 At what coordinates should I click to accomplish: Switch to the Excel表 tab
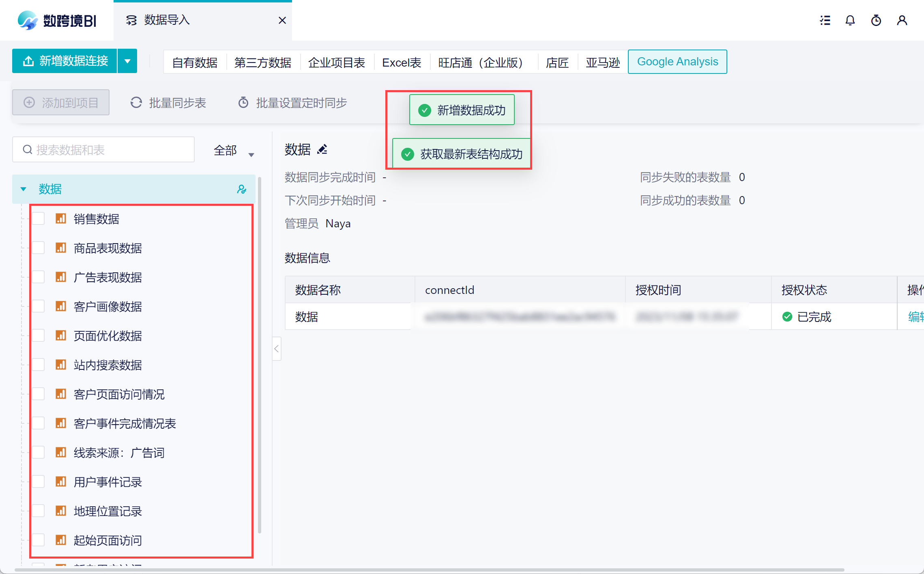(x=402, y=63)
